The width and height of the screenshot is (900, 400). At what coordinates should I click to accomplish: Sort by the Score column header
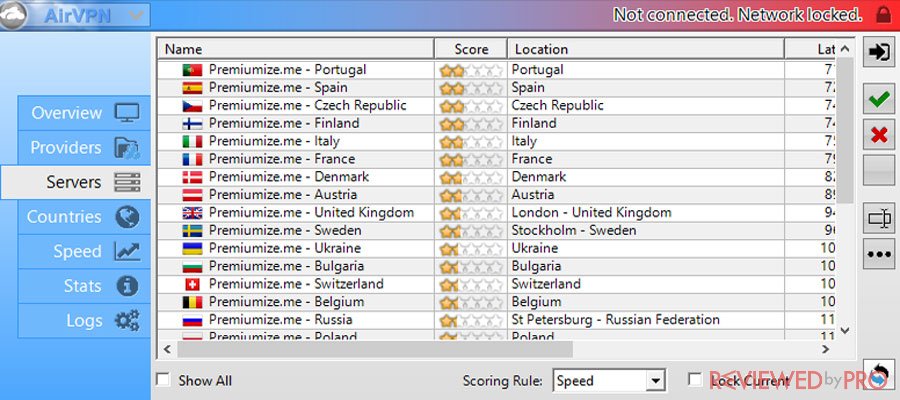coord(471,49)
